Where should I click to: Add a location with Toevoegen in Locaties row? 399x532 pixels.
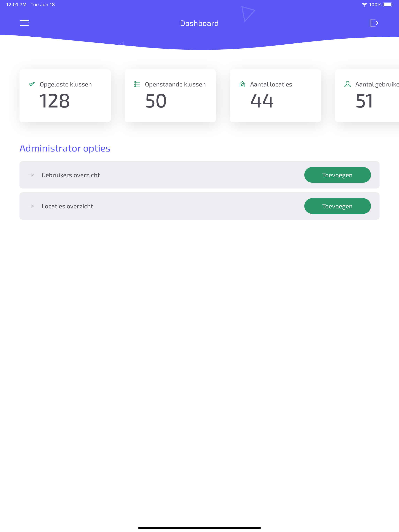(x=337, y=206)
